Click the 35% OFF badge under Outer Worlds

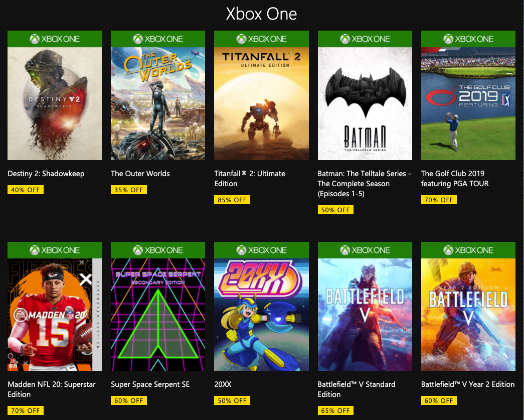(x=128, y=190)
